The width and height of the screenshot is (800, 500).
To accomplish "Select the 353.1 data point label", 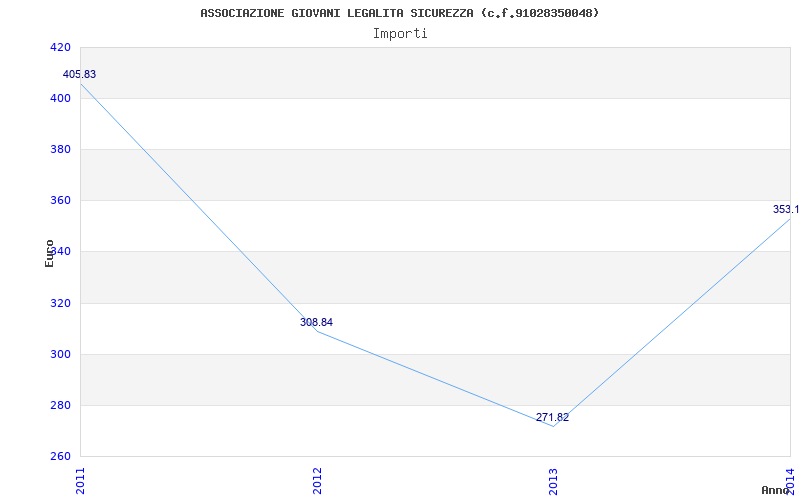I will pyautogui.click(x=786, y=209).
